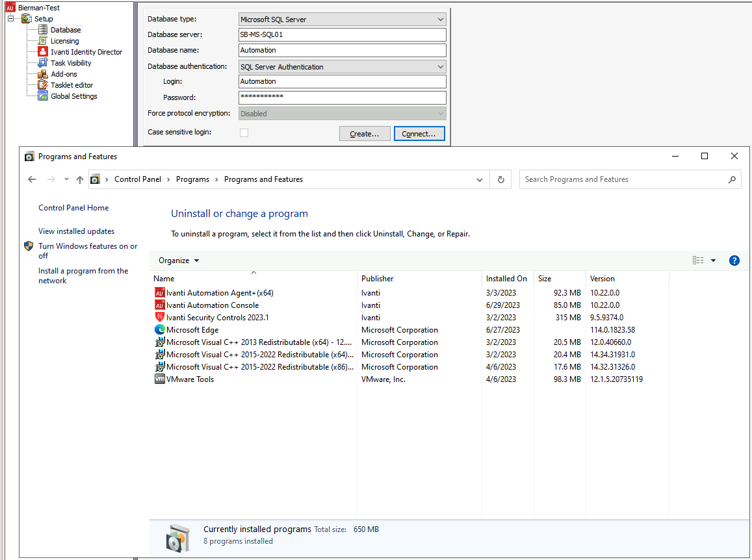Click the Tasklet editor icon

pos(43,85)
